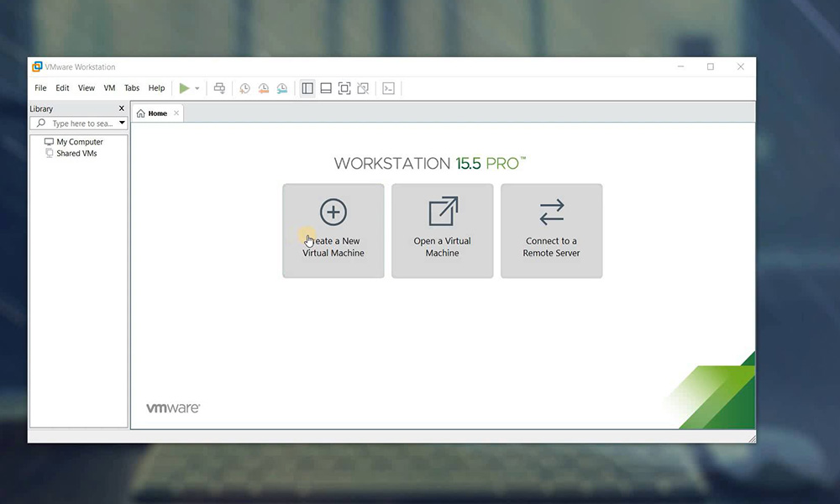Open the Edit menu
The image size is (840, 504).
click(63, 88)
